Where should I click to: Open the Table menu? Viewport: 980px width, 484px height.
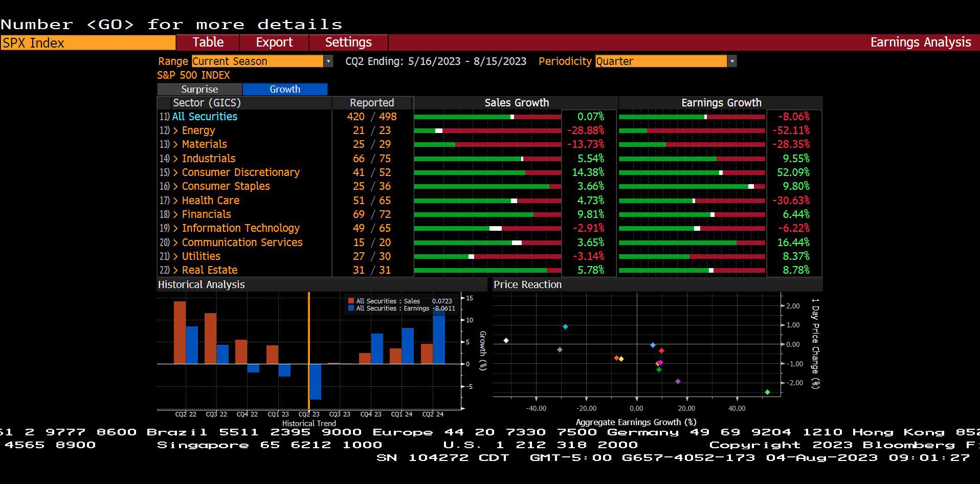[x=208, y=42]
